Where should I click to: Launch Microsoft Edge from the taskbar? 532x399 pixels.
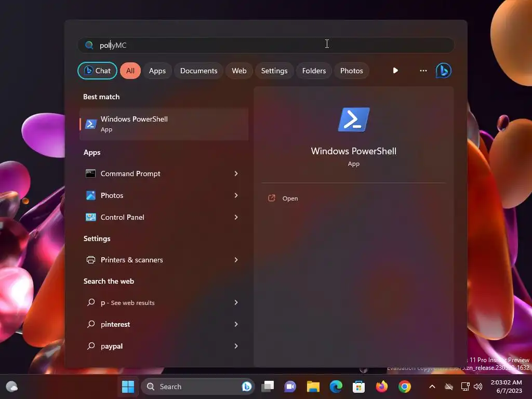click(x=336, y=387)
